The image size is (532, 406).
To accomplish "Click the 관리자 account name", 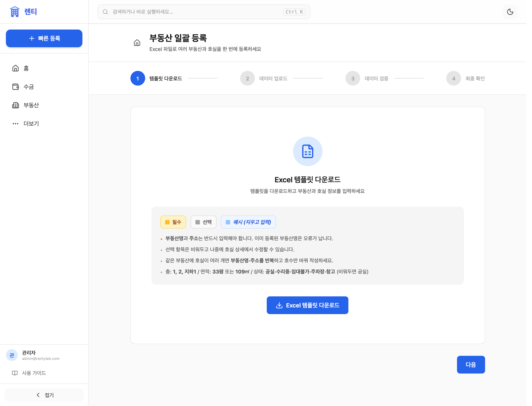I will [x=29, y=353].
